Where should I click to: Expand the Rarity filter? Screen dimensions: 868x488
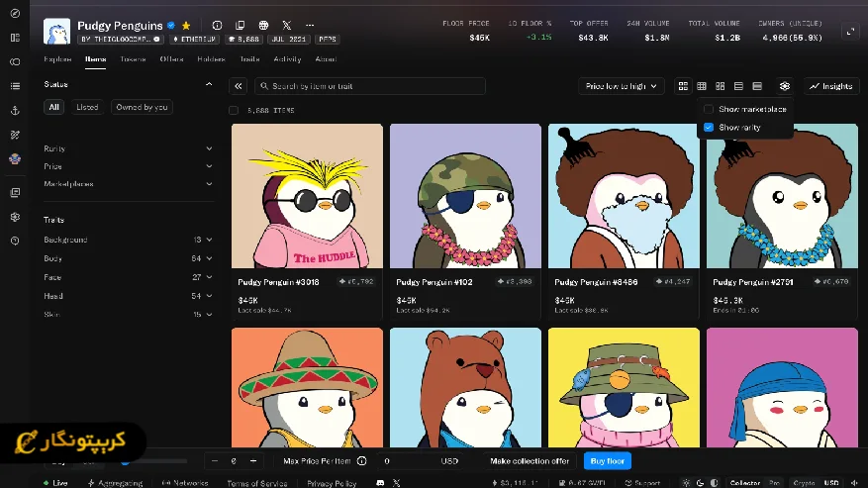pyautogui.click(x=128, y=148)
